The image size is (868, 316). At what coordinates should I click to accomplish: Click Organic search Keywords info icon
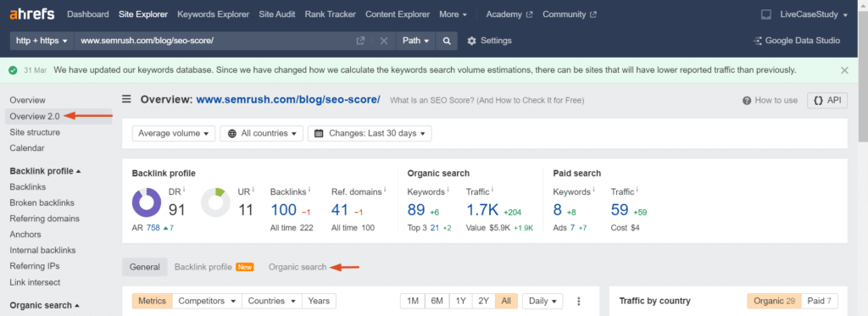448,190
